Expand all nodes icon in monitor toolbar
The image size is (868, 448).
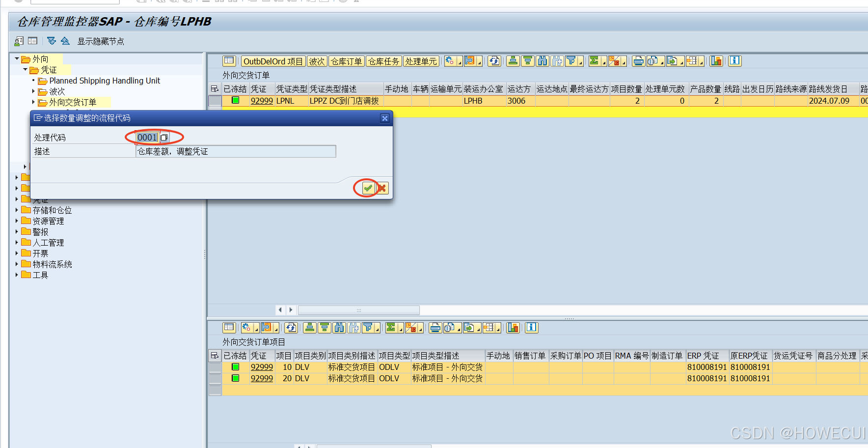(52, 41)
